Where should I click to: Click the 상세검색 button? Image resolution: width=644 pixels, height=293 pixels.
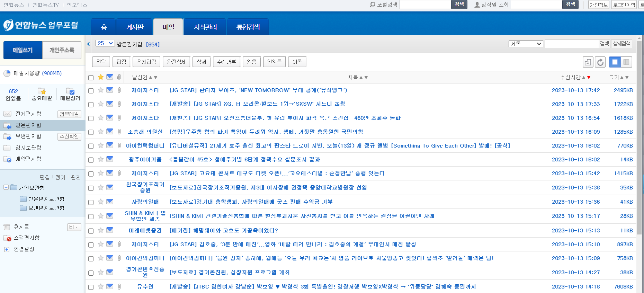[x=621, y=43]
